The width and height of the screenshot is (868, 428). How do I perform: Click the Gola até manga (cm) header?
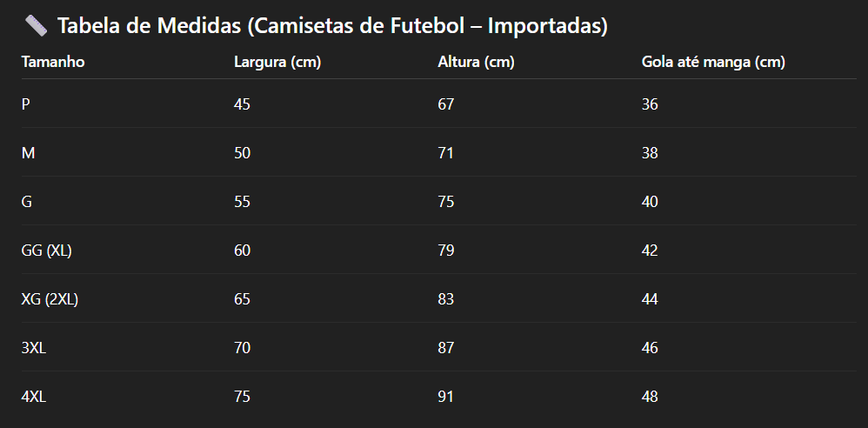pos(713,62)
